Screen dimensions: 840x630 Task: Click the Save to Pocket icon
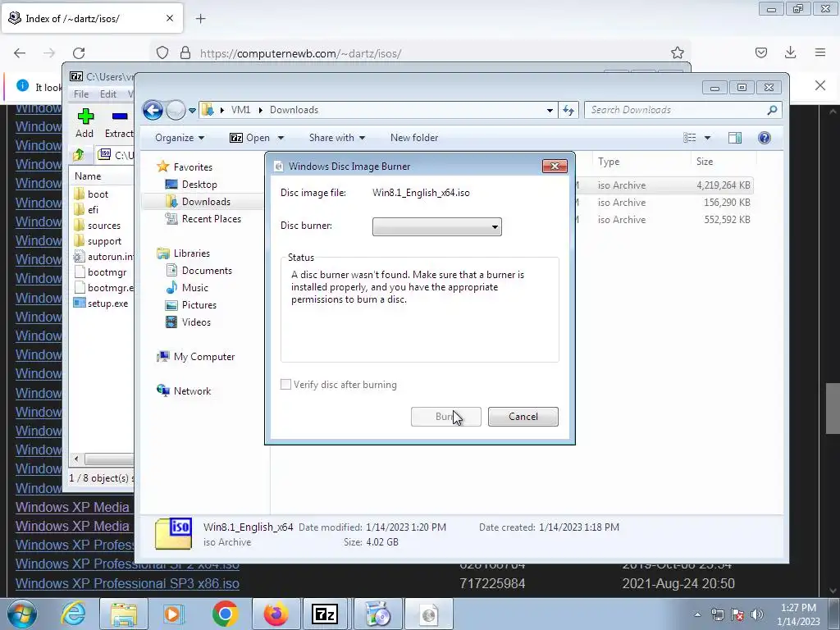[x=760, y=52]
